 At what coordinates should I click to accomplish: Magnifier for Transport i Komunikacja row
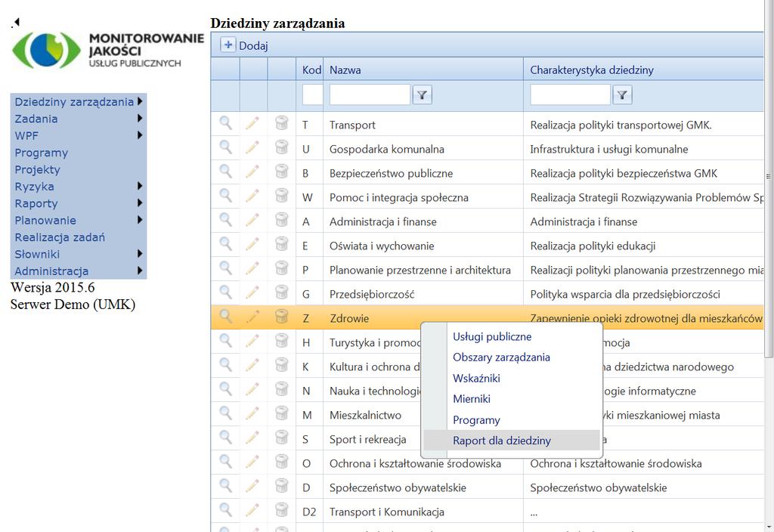pos(225,510)
